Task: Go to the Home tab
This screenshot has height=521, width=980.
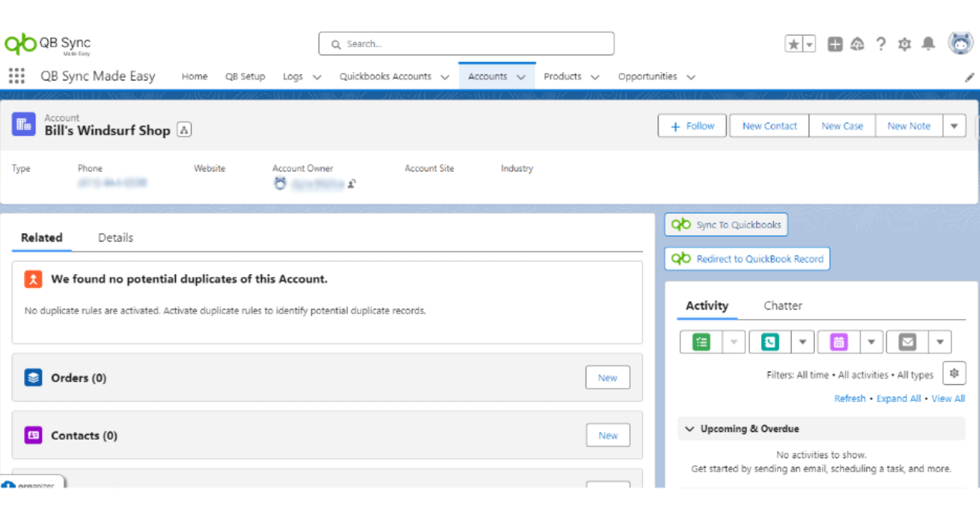Action: point(194,77)
